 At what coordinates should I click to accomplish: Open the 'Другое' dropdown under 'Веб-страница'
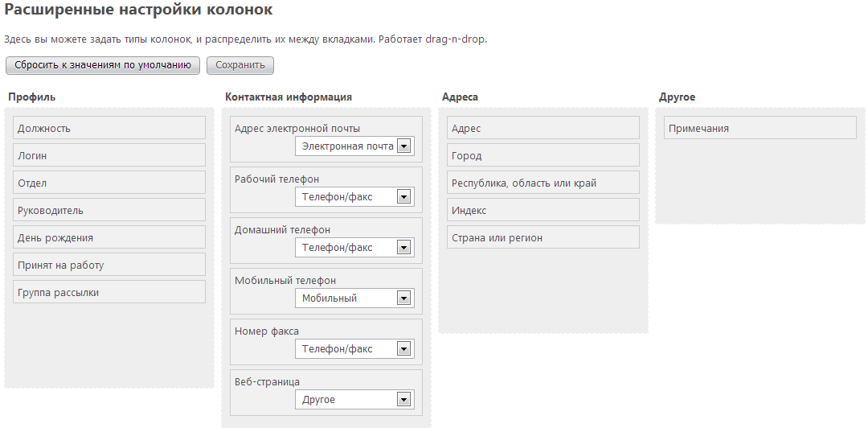(354, 400)
